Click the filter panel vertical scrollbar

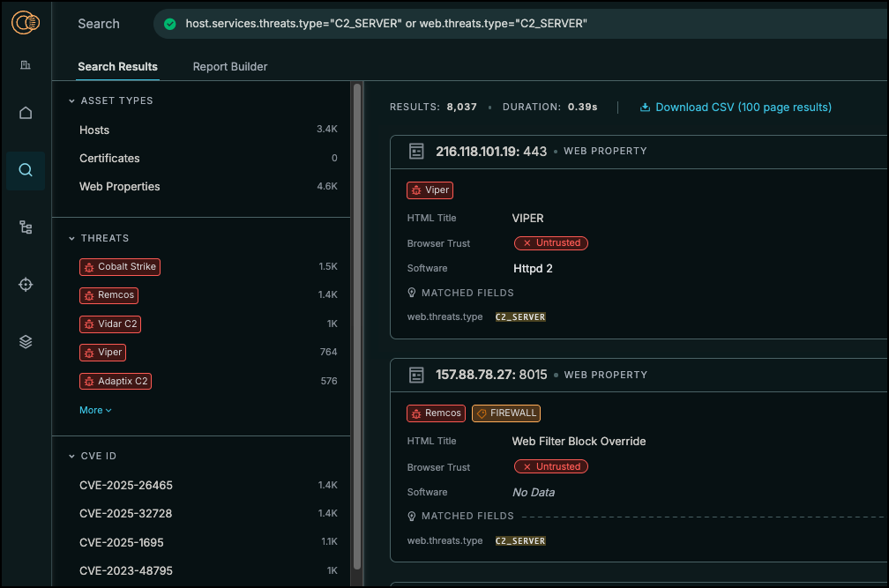(x=357, y=326)
